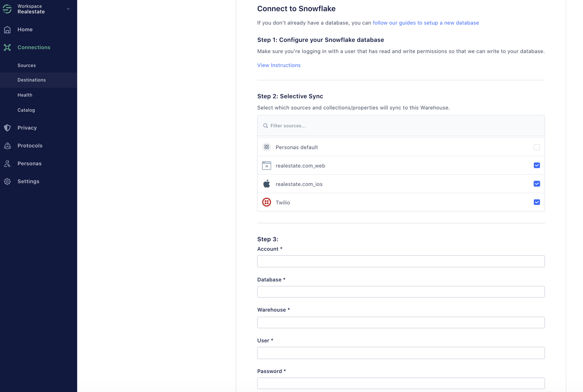Click the Connections nodes icon

click(7, 47)
